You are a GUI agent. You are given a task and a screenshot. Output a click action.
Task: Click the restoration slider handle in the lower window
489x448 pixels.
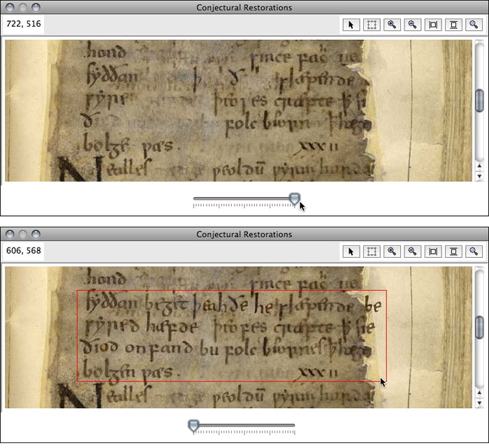click(194, 426)
